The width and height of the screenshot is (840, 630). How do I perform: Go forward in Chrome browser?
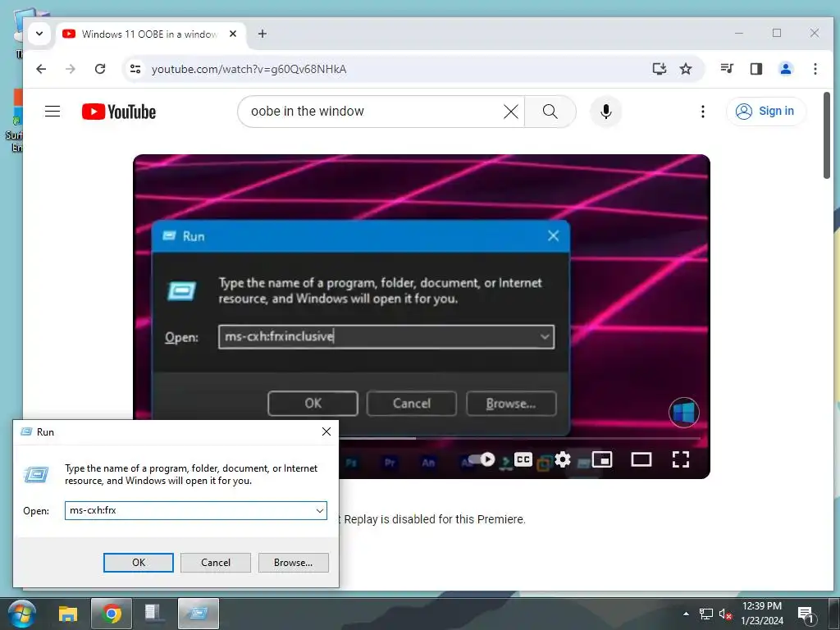coord(71,69)
